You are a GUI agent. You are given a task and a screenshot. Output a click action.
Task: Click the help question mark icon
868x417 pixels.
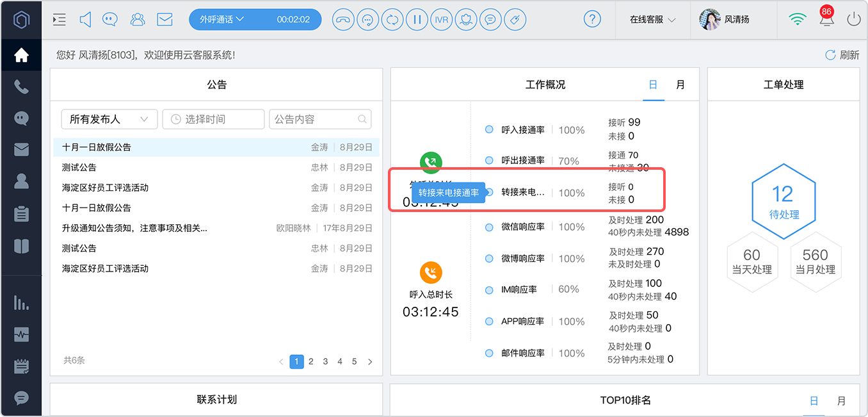[x=592, y=19]
